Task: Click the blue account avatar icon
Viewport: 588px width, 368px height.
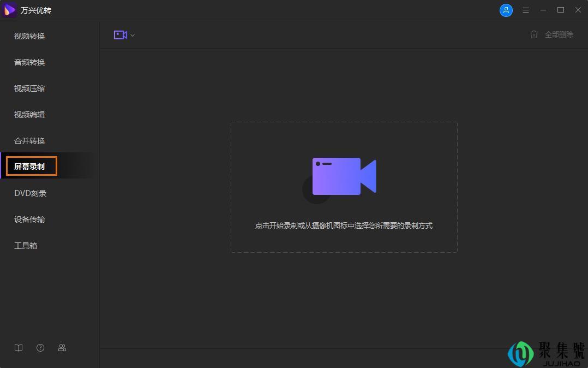Action: (506, 10)
